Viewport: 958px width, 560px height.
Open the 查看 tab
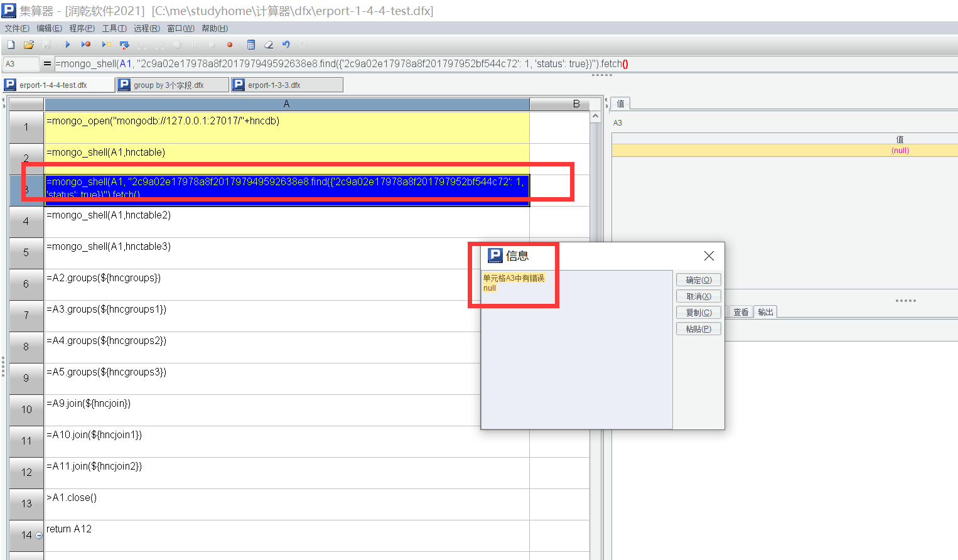(x=741, y=312)
